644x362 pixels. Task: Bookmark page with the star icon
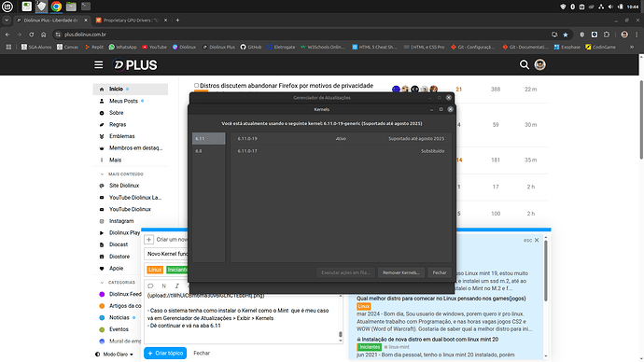click(566, 35)
